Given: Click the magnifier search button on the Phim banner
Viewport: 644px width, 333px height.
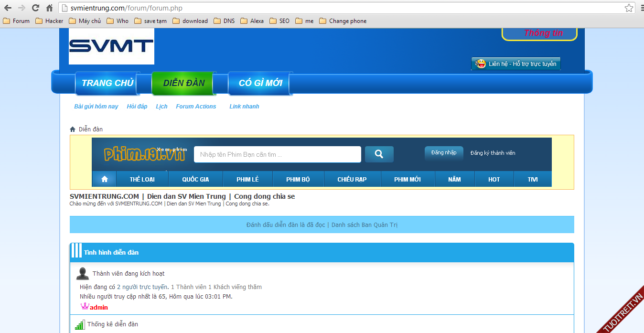Looking at the screenshot, I should [379, 154].
